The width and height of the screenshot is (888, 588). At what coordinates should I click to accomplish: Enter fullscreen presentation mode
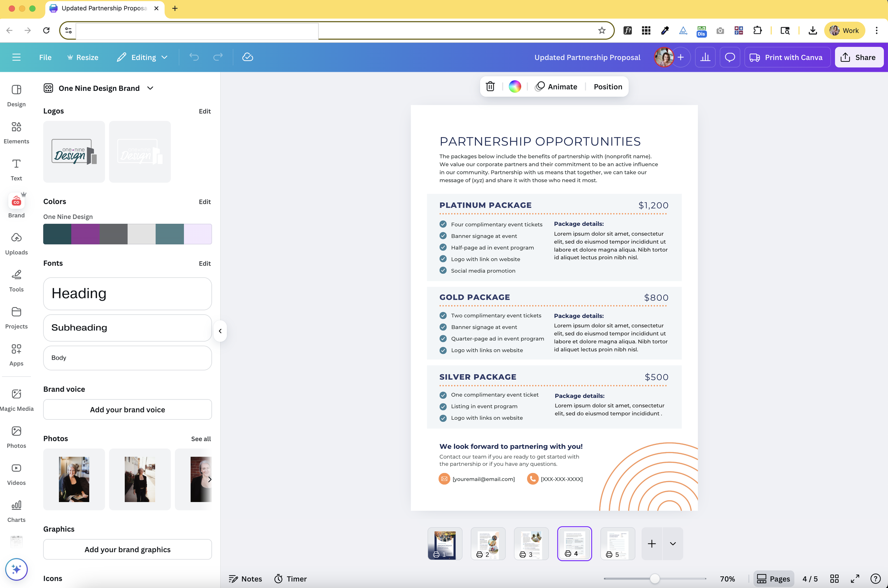pos(855,579)
